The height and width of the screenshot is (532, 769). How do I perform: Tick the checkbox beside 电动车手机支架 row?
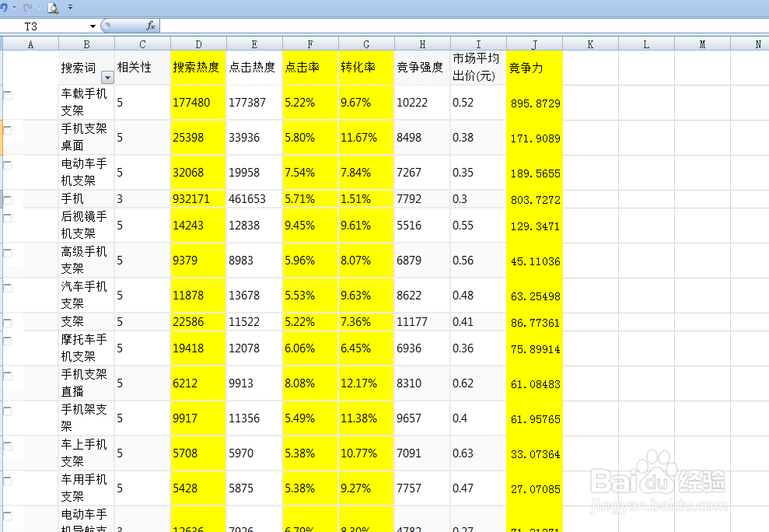coord(7,165)
